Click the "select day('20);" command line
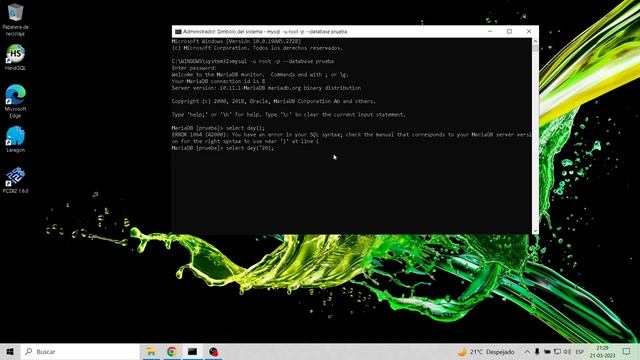The image size is (640, 360). (222, 148)
